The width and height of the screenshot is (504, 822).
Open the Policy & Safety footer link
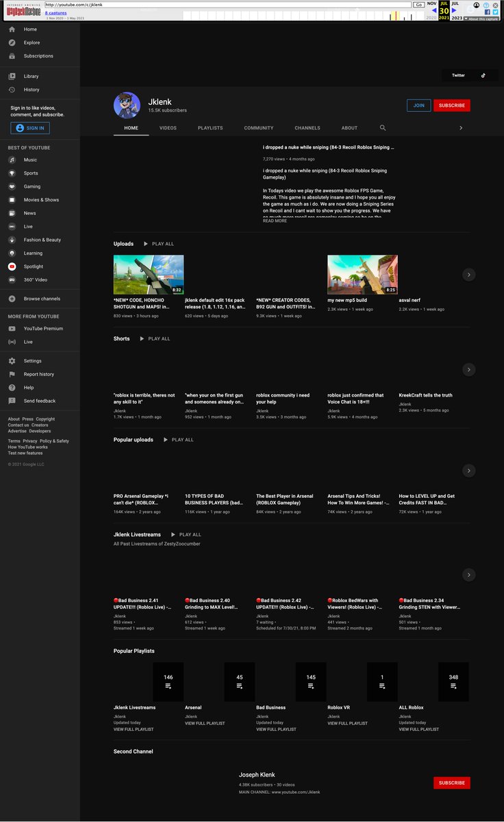click(54, 441)
